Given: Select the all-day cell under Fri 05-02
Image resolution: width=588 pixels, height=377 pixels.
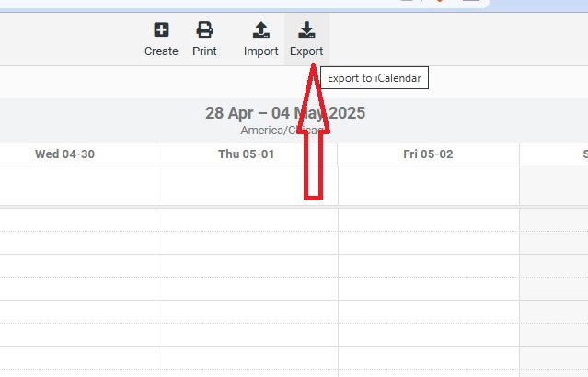Looking at the screenshot, I should (x=429, y=186).
